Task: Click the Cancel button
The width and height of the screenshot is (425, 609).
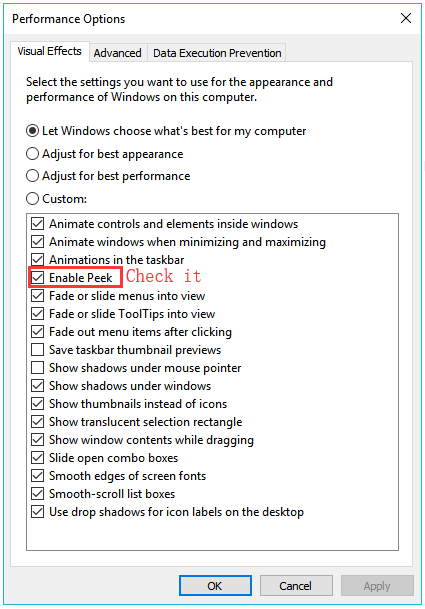Action: [296, 586]
